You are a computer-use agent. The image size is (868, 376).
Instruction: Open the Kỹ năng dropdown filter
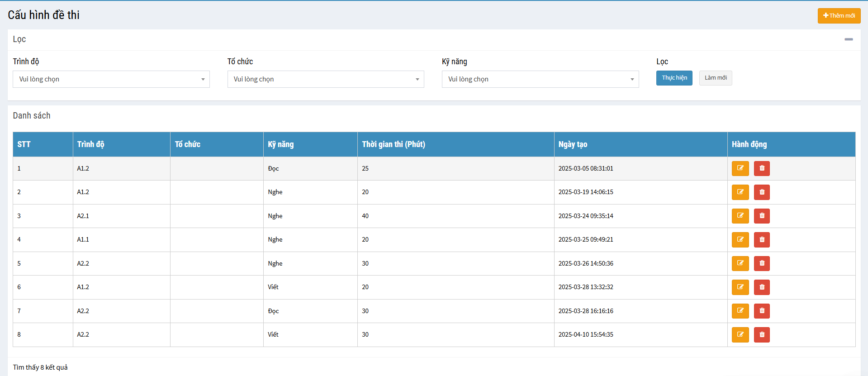[540, 79]
